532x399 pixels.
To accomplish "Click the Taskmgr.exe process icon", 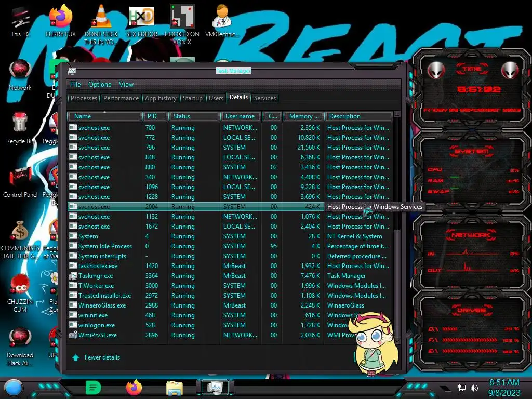I will (x=73, y=275).
